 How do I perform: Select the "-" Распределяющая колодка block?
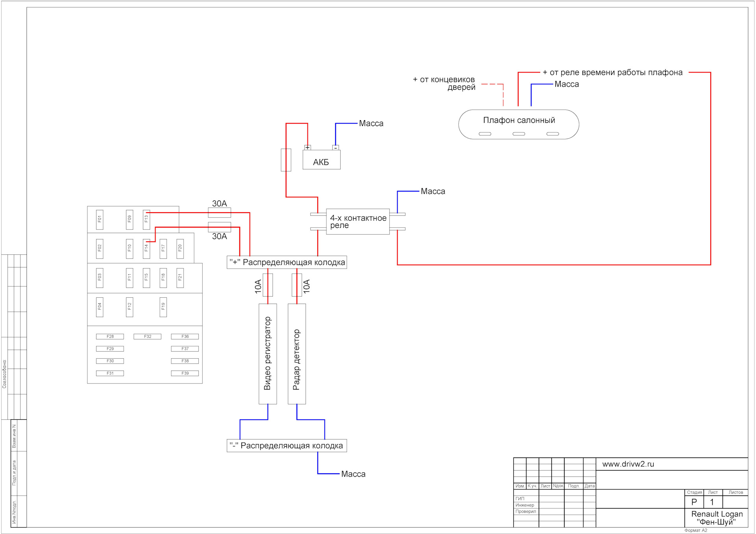click(x=287, y=445)
